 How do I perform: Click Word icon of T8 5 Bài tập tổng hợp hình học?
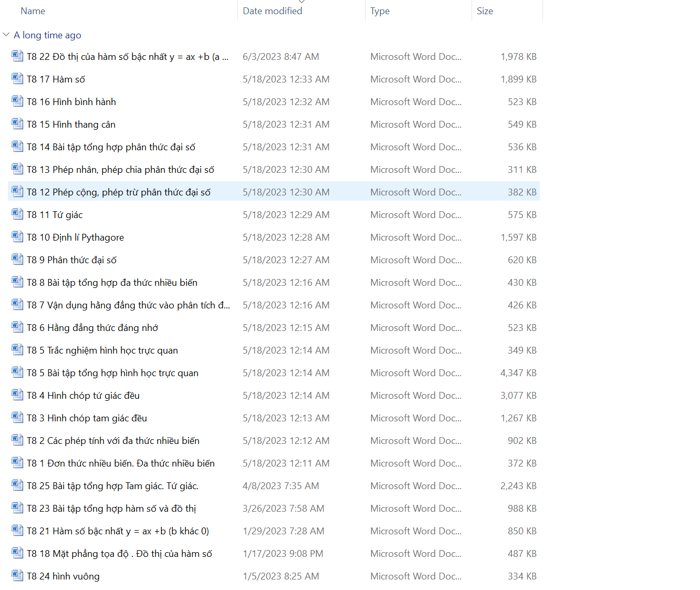pos(17,372)
